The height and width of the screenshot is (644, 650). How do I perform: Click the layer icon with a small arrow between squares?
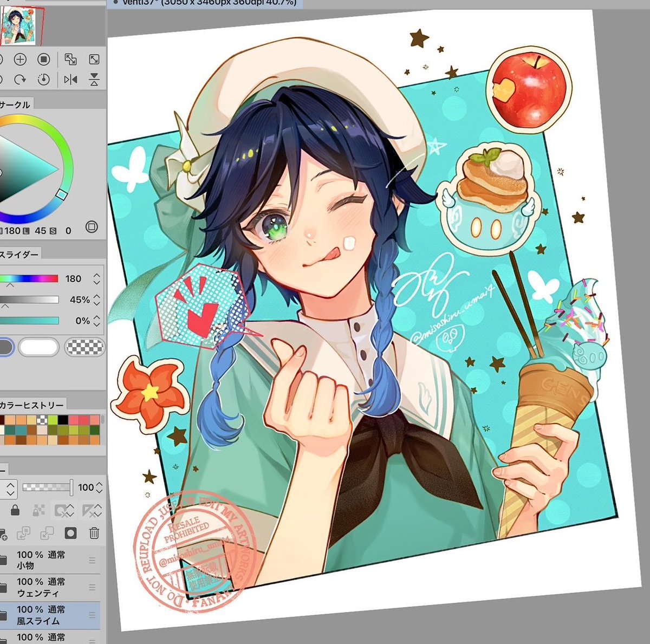(47, 534)
